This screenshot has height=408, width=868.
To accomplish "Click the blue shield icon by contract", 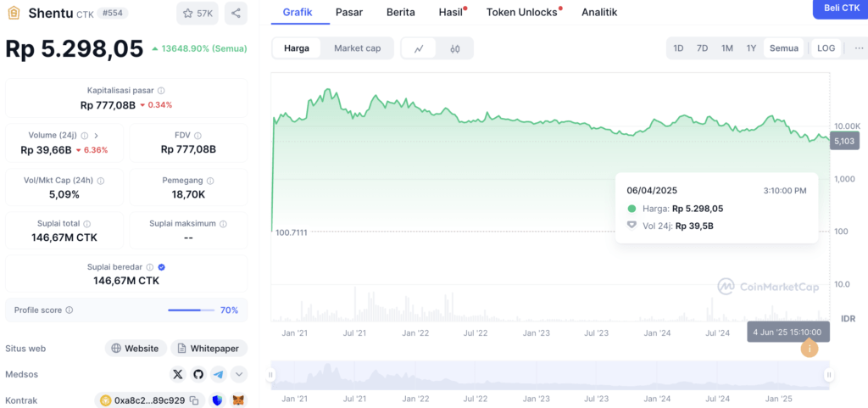I will click(218, 400).
